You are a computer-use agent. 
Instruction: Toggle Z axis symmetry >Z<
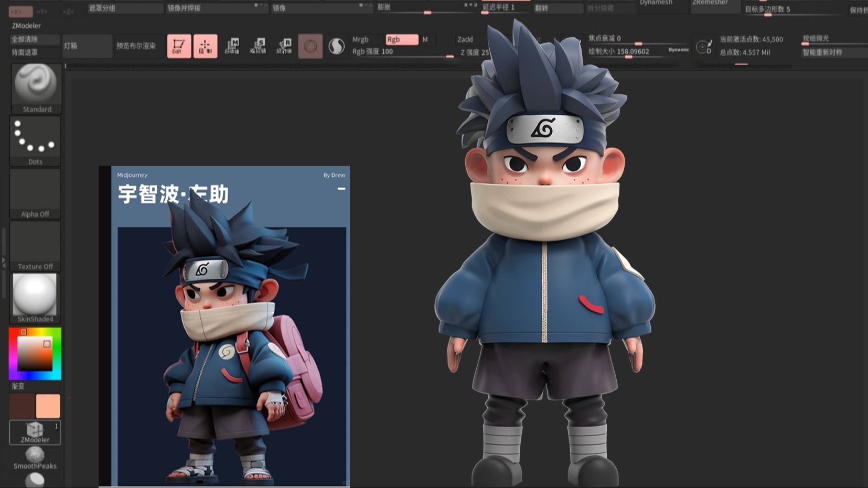coord(69,11)
